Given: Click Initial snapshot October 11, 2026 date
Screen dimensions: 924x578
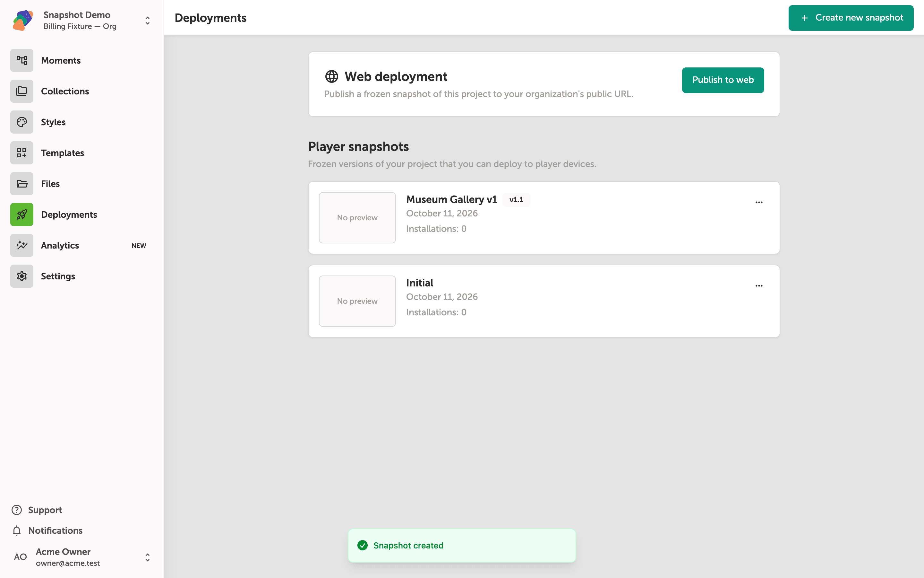Looking at the screenshot, I should 442,297.
